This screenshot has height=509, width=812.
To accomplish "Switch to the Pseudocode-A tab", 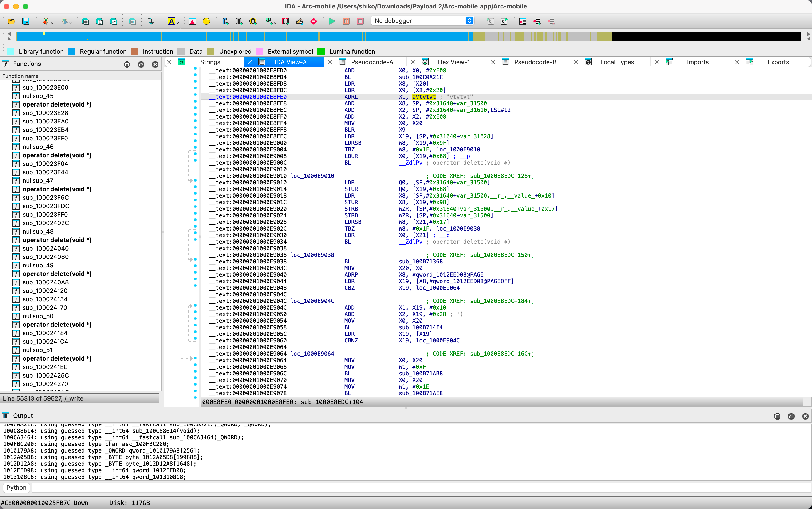I will point(372,62).
